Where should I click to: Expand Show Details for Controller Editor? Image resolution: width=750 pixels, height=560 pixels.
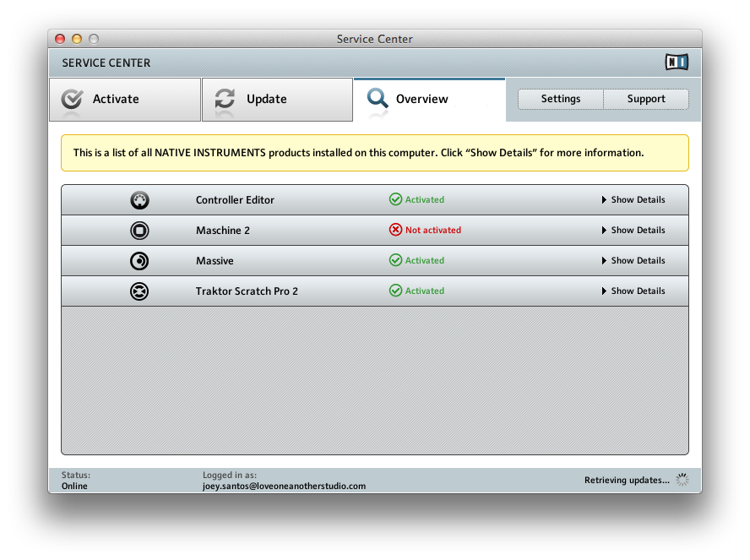pyautogui.click(x=633, y=200)
